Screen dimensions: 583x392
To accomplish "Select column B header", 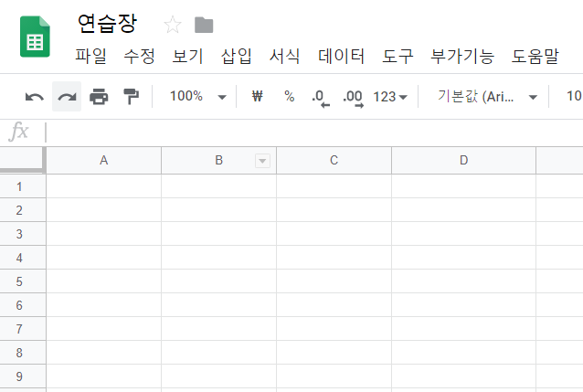I will tap(218, 160).
